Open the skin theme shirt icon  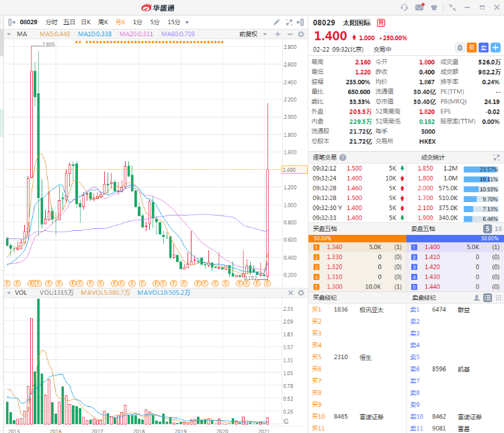pos(434,7)
